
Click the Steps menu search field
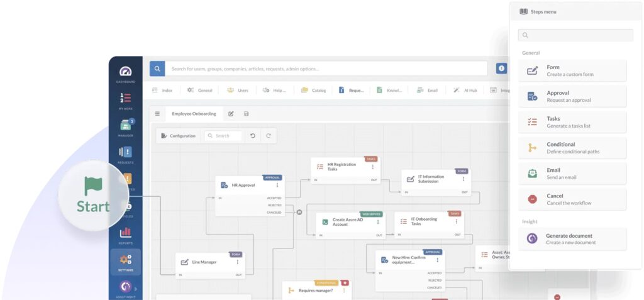[575, 35]
